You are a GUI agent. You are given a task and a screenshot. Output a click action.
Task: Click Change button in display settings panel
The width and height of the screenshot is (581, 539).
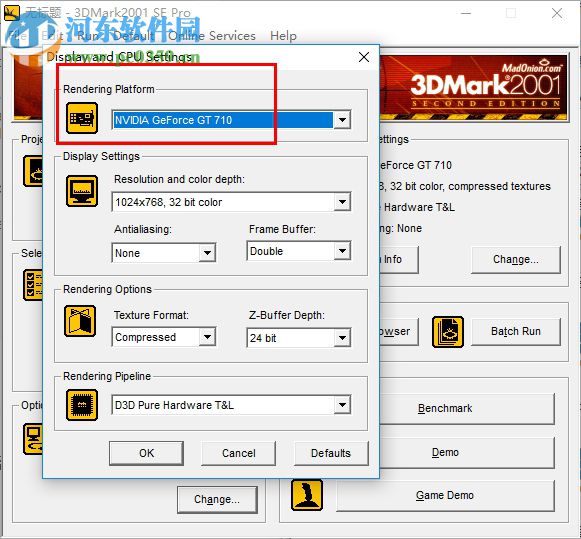(x=516, y=259)
